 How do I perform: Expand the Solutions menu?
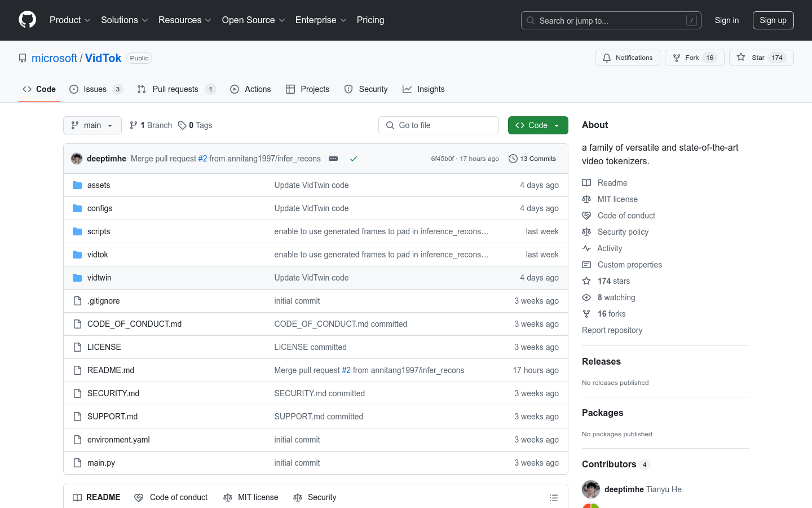pyautogui.click(x=124, y=20)
